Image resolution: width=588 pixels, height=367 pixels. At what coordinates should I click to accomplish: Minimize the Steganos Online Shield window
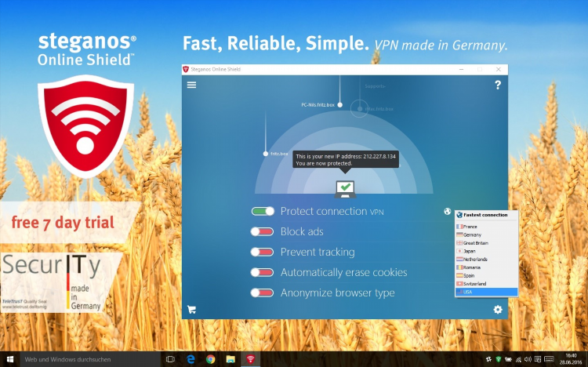(462, 70)
